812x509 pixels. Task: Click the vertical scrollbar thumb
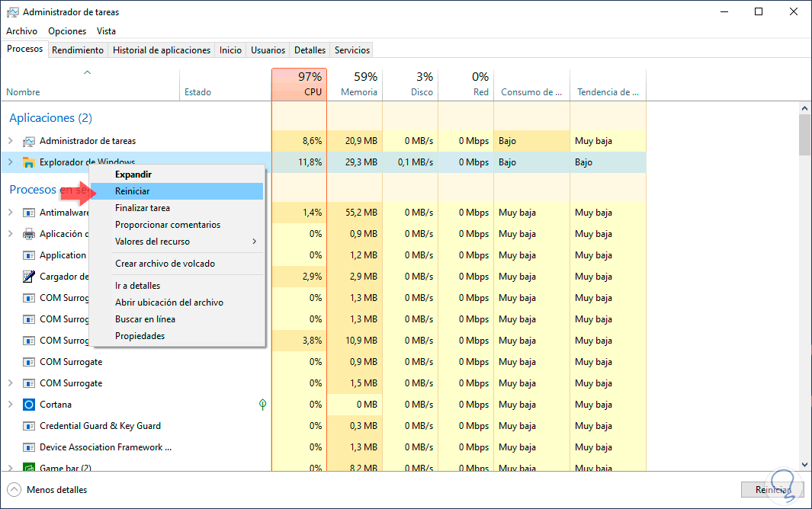(x=804, y=134)
